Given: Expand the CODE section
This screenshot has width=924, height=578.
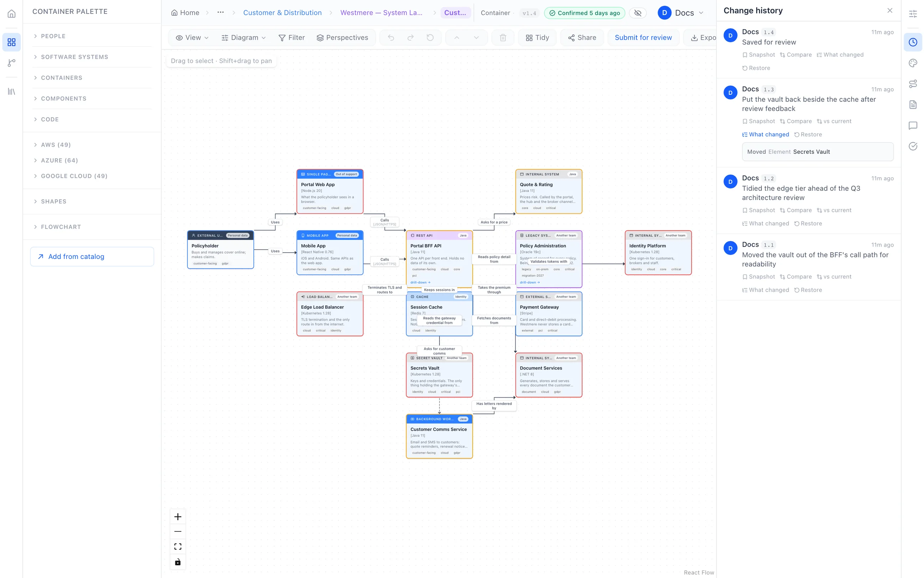Looking at the screenshot, I should click(x=92, y=119).
